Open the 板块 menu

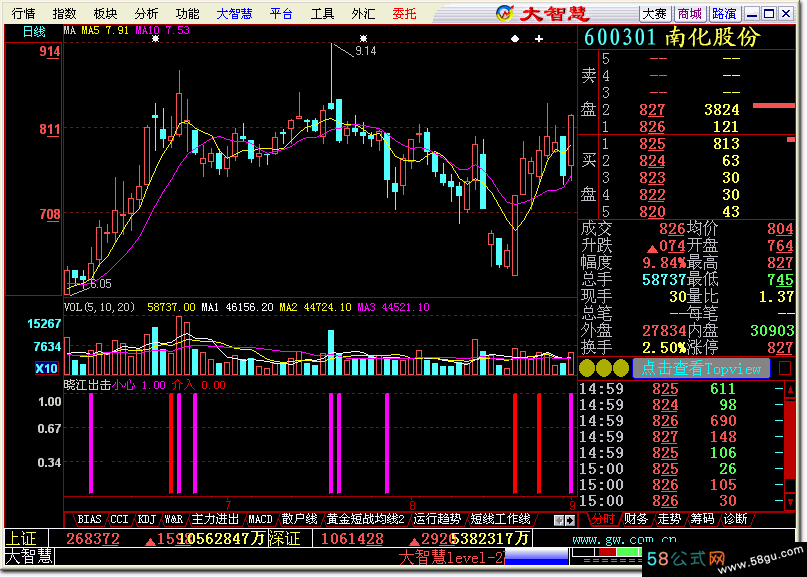point(106,13)
